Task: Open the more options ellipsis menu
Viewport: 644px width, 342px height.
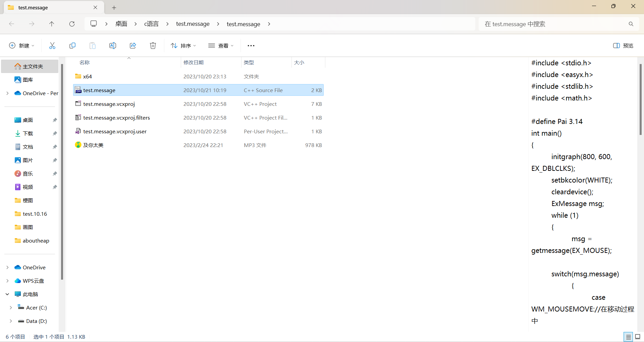Action: [251, 46]
